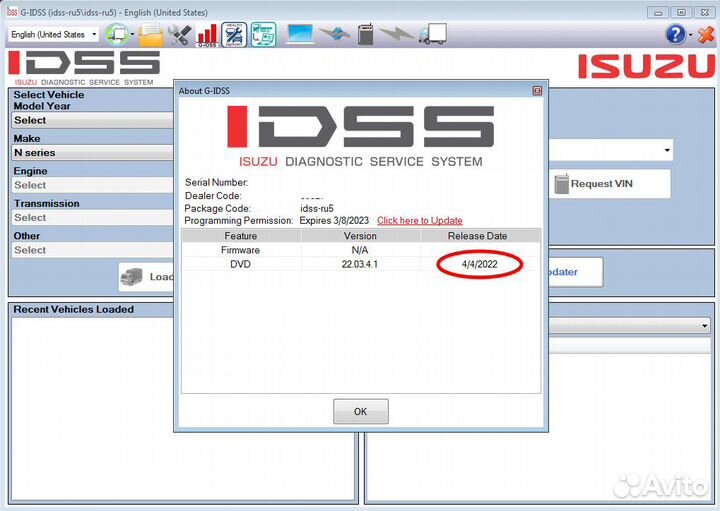Click the 4/4/2022 release date cell
720x511 pixels.
click(x=479, y=264)
